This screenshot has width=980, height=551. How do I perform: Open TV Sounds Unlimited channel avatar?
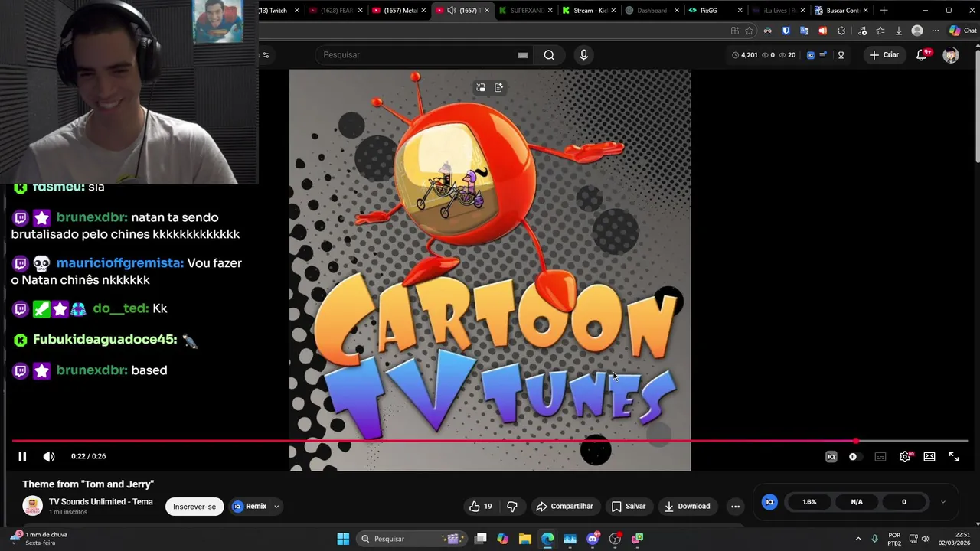pyautogui.click(x=32, y=506)
